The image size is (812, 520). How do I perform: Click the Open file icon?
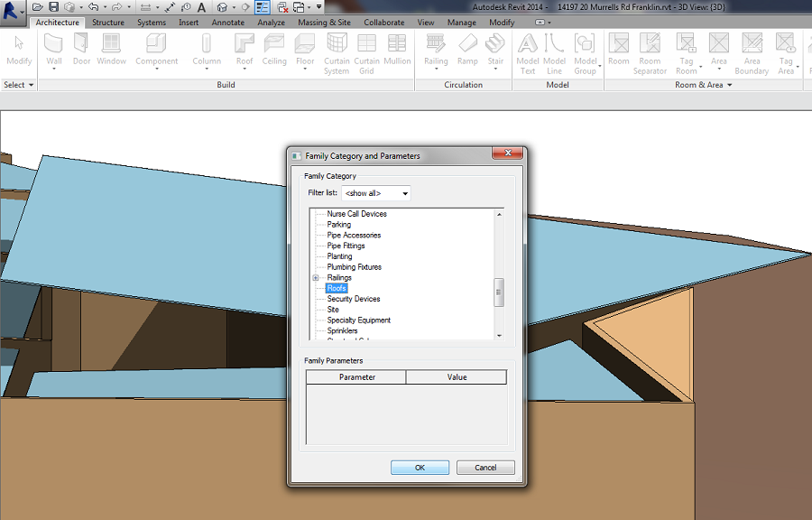coord(37,7)
